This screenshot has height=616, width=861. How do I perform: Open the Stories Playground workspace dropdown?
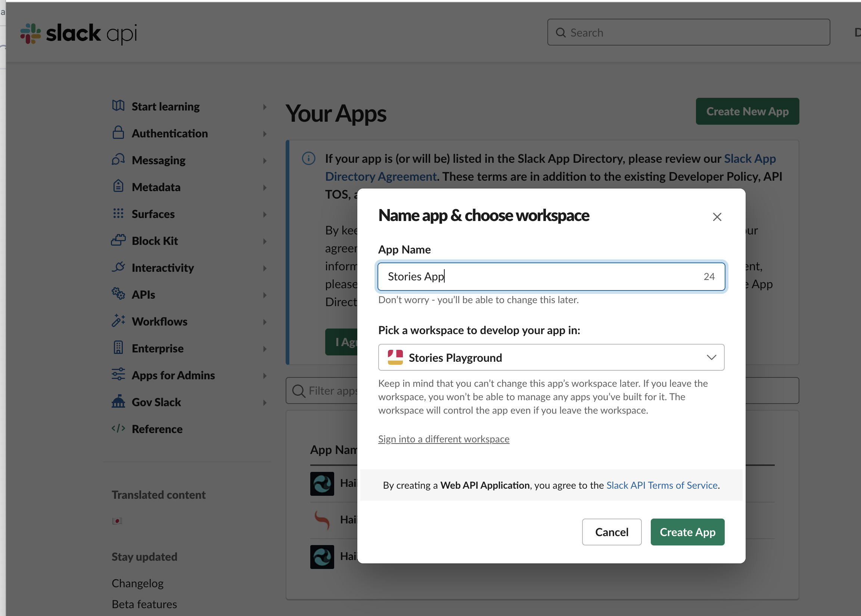[x=551, y=357]
